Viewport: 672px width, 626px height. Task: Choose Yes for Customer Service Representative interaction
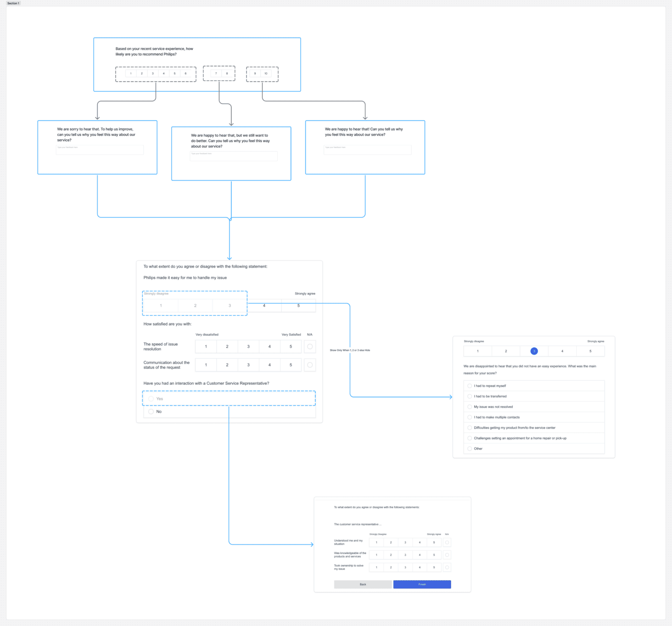point(229,399)
